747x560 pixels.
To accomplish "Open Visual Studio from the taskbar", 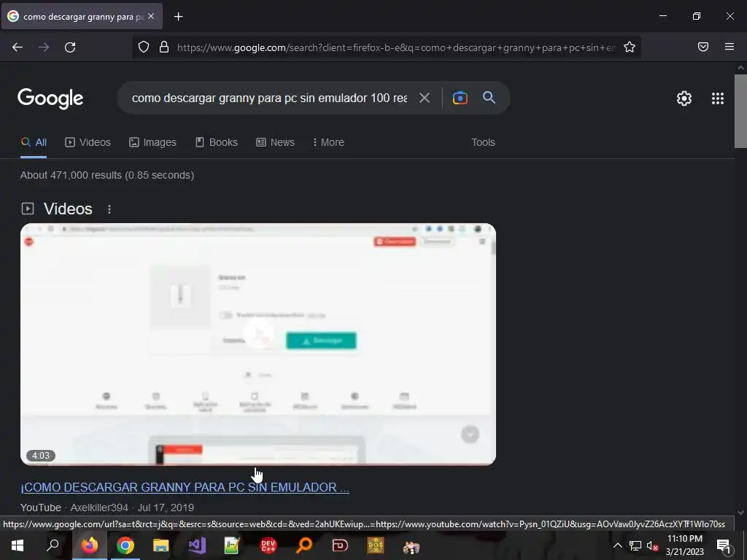I will click(x=197, y=545).
